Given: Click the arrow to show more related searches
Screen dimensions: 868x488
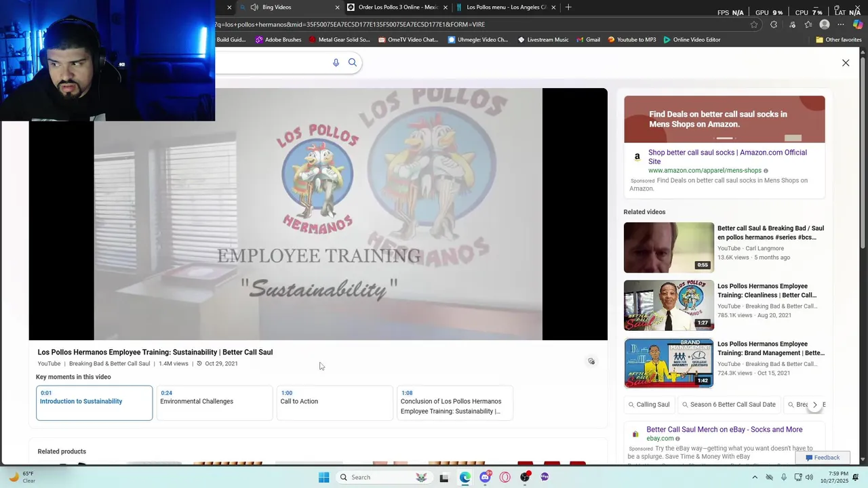Looking at the screenshot, I should tap(815, 405).
